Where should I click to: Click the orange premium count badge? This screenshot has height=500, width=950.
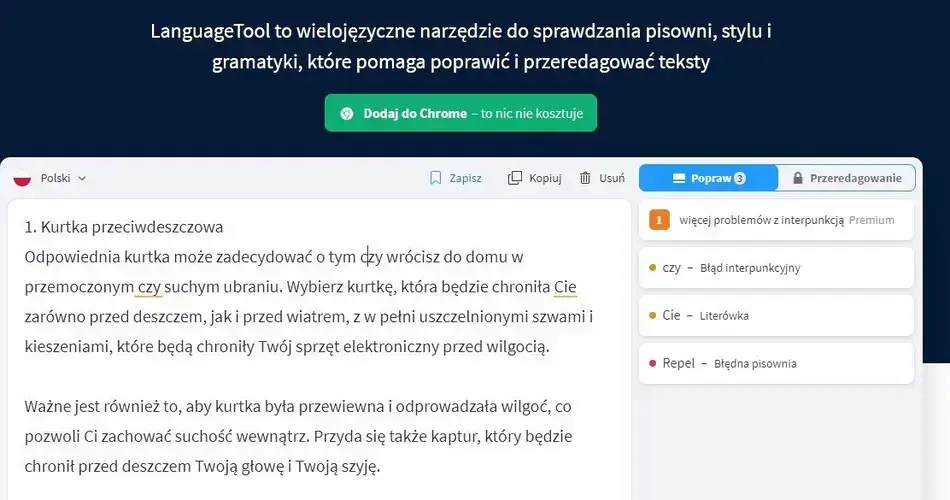click(x=659, y=220)
